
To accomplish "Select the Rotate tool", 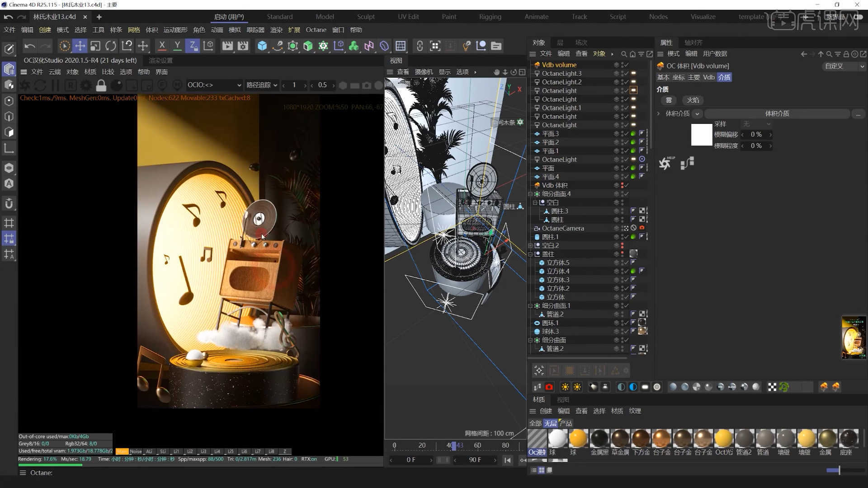I will [x=111, y=46].
